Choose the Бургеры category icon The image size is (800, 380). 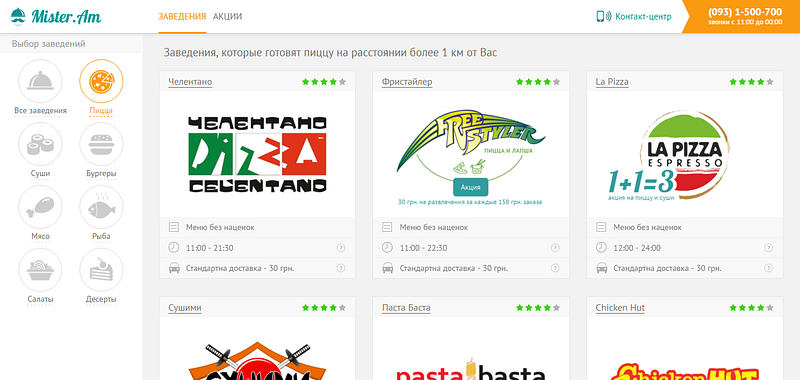pos(101,144)
